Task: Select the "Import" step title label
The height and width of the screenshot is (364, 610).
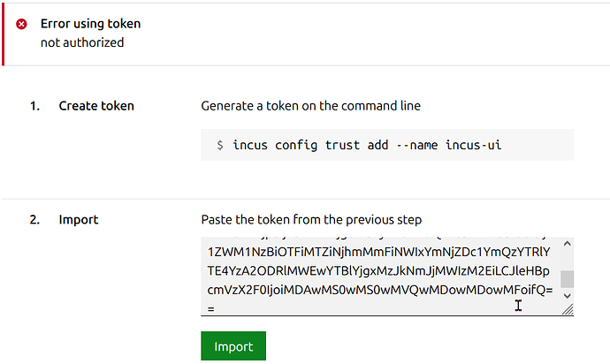Action: click(x=79, y=219)
